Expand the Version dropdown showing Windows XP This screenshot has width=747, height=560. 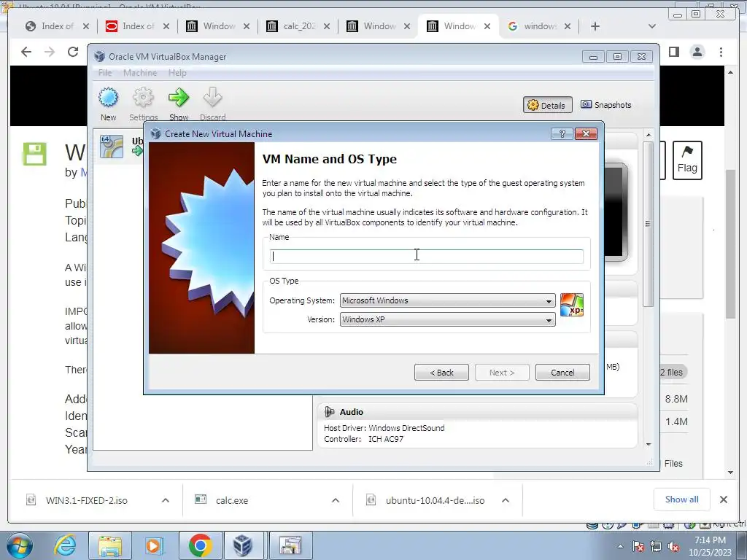pos(447,319)
